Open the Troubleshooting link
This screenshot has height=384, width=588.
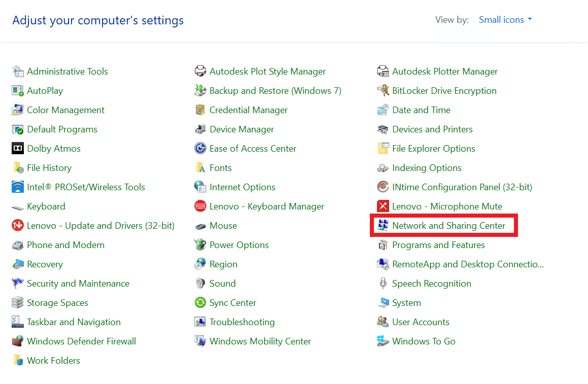[242, 322]
